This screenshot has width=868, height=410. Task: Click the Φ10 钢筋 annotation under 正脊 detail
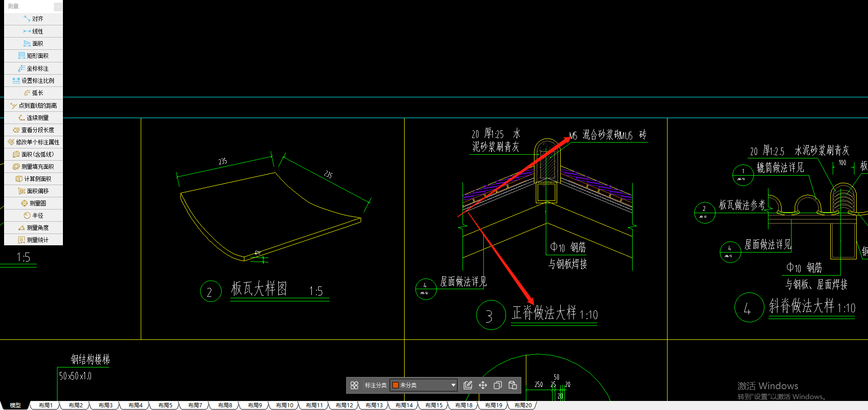pyautogui.click(x=568, y=247)
